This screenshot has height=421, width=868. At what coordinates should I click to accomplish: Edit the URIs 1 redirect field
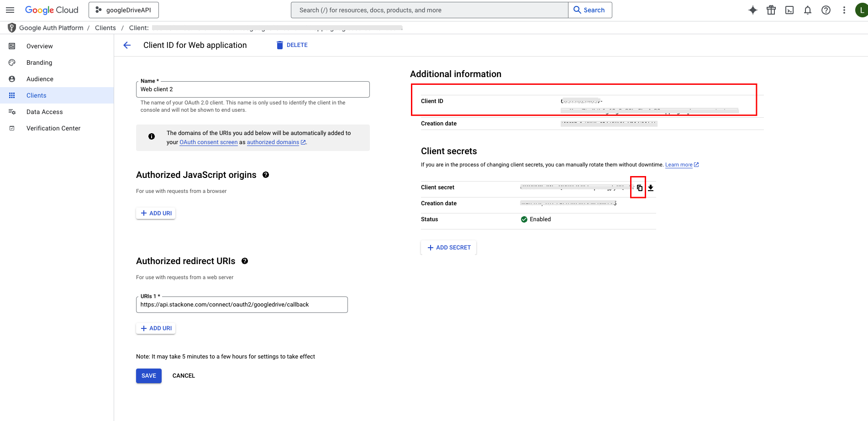242,305
